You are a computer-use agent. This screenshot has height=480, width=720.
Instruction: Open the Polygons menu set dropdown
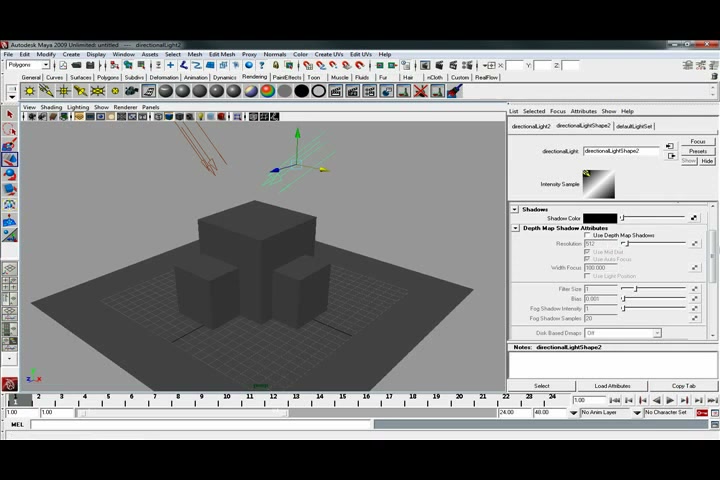tap(28, 65)
